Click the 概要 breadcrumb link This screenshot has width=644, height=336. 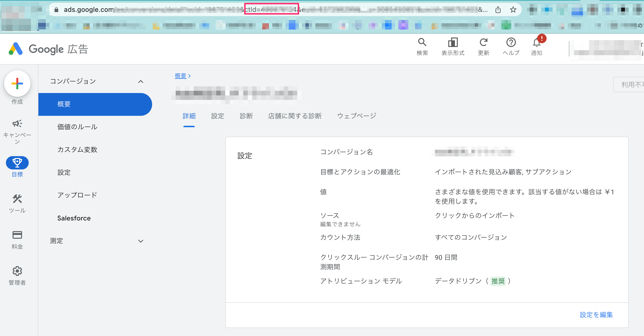[181, 76]
